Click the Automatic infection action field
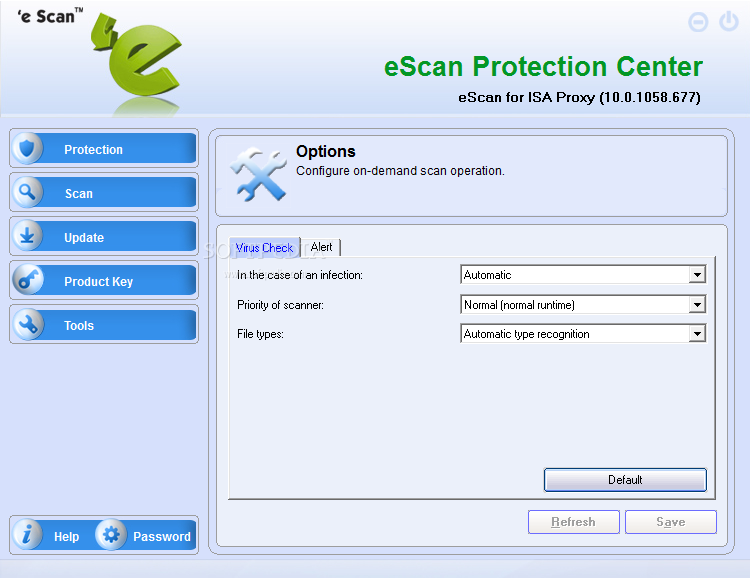 (583, 275)
